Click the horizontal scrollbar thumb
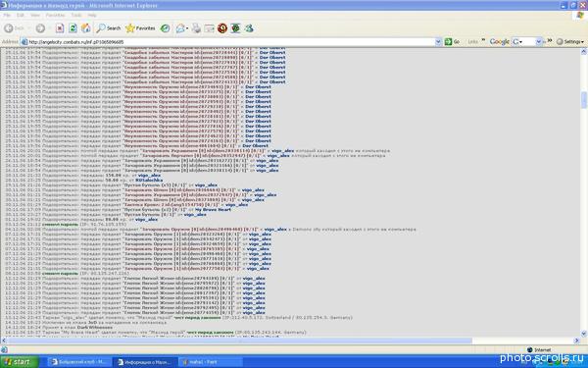This screenshot has width=588, height=368. 239,341
